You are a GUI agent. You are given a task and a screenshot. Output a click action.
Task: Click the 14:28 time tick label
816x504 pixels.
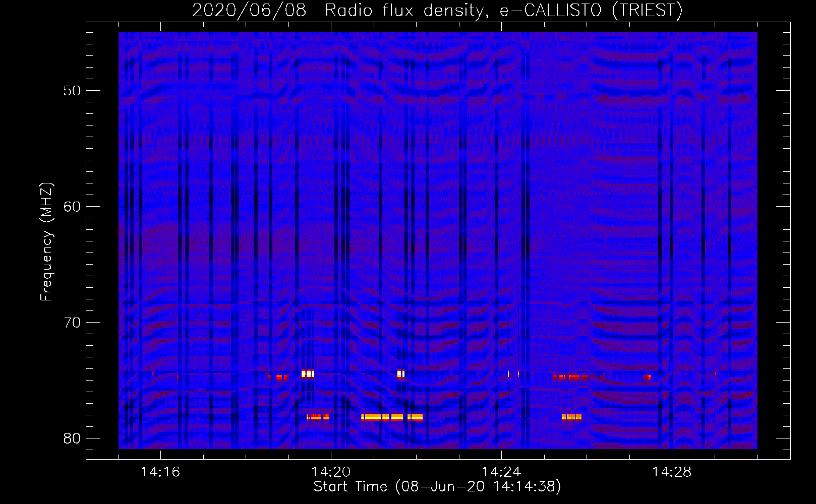tap(672, 472)
